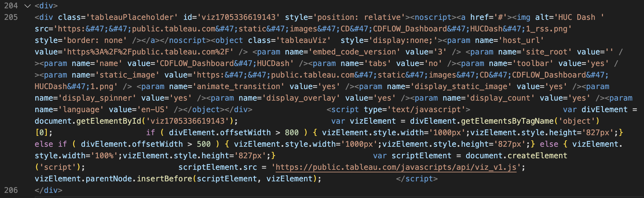Click the ('object') string argument
The image size is (644, 198).
(577, 121)
